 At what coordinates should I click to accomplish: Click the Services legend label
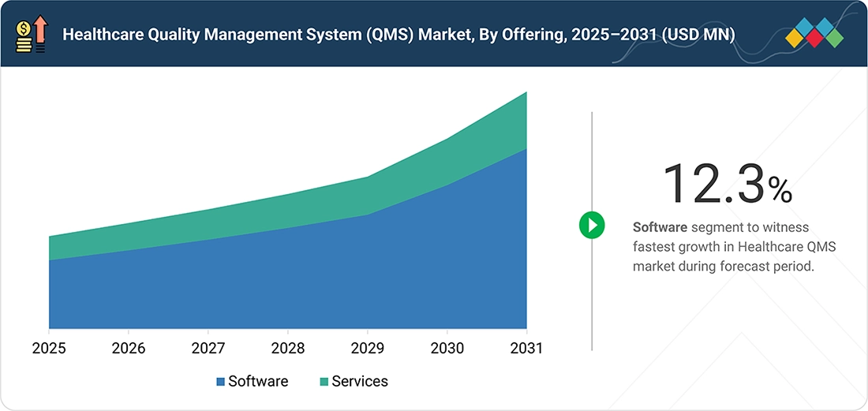(x=360, y=381)
